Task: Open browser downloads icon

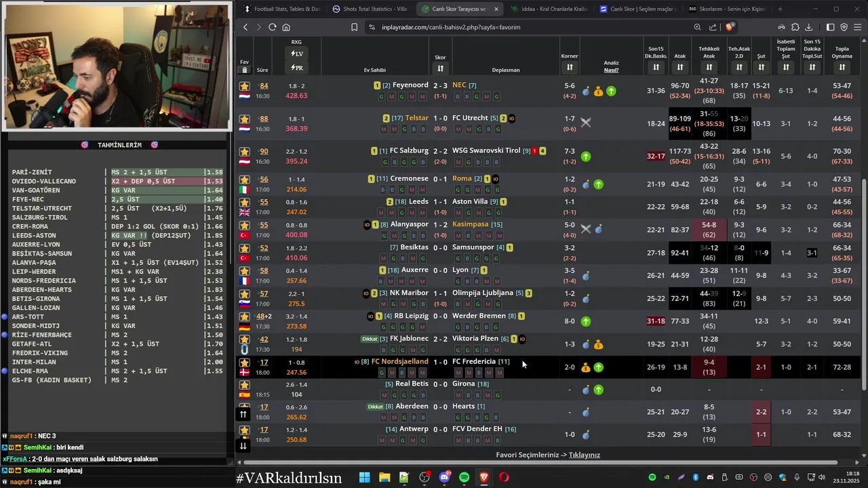Action: (808, 27)
